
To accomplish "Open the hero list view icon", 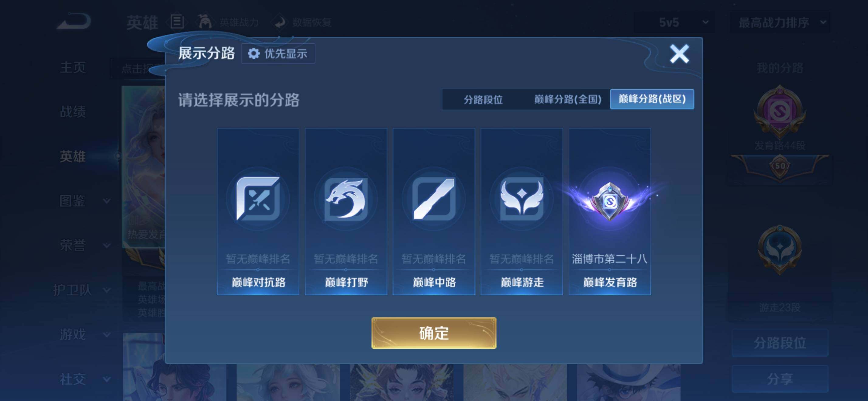I will coord(177,22).
